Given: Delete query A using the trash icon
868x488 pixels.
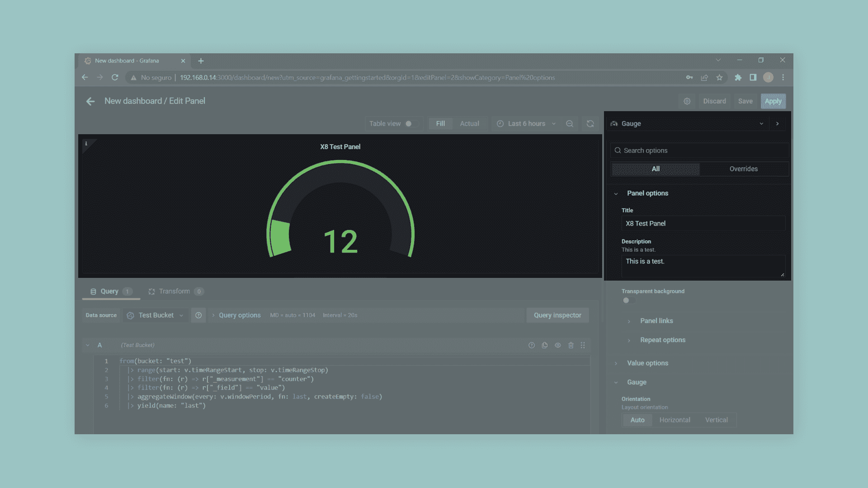Looking at the screenshot, I should coord(571,345).
